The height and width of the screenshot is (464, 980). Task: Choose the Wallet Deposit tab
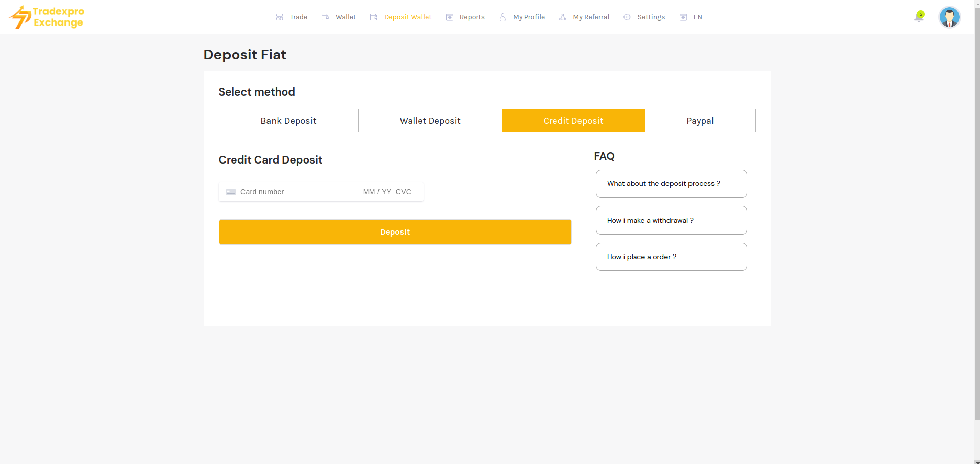[x=430, y=121]
